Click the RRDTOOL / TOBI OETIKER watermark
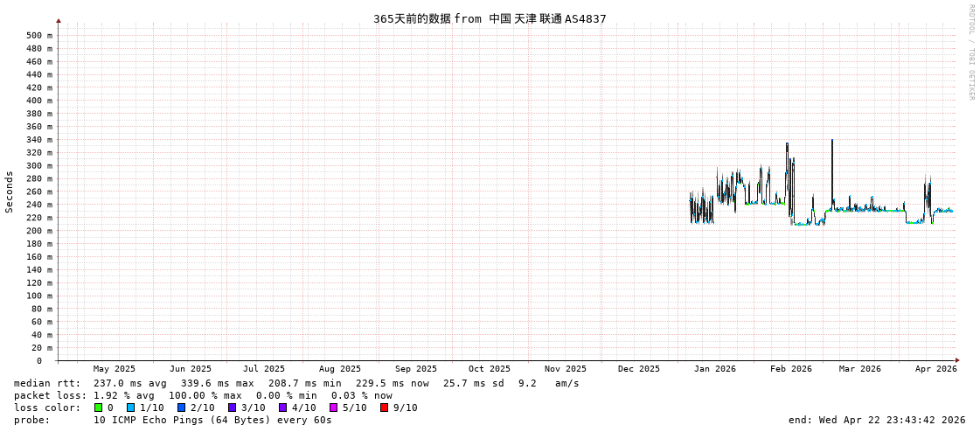The width and height of the screenshot is (980, 432). pyautogui.click(x=970, y=52)
